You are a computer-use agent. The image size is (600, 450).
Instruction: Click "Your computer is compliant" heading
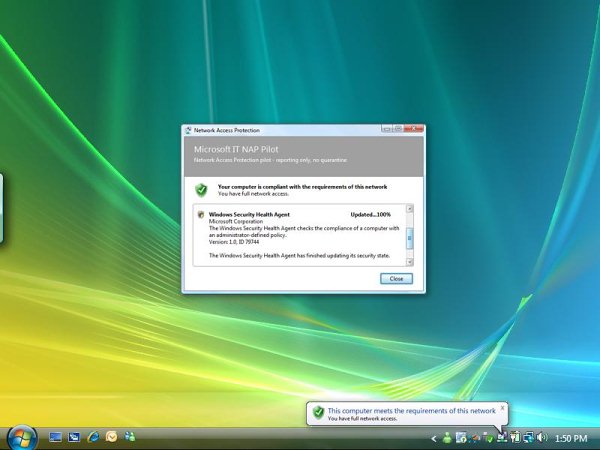(x=302, y=187)
